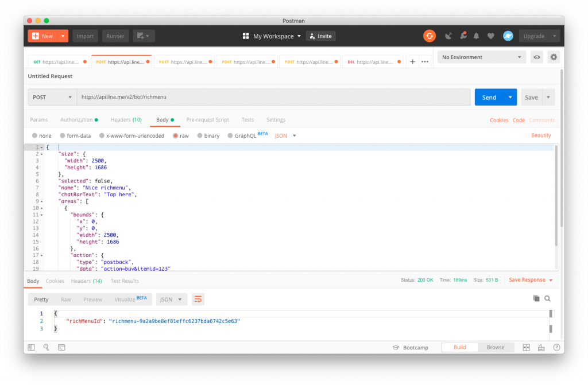Select the GraphQL body type
The width and height of the screenshot is (588, 385).
click(x=230, y=136)
